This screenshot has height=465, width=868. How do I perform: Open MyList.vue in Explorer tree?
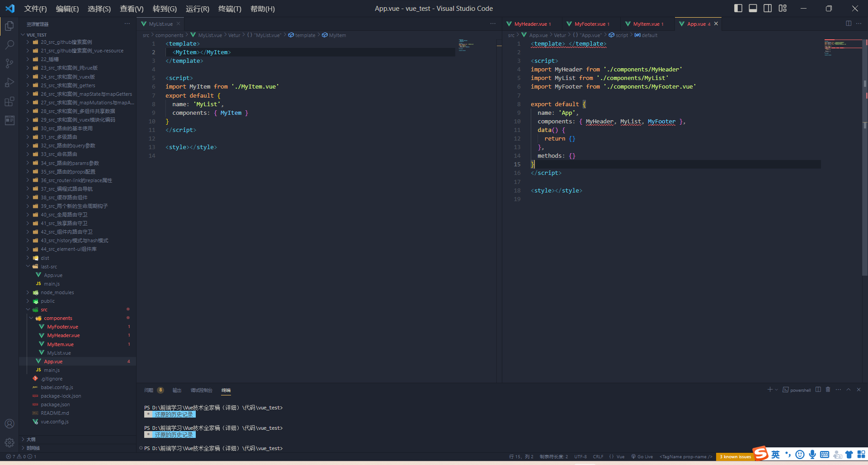tap(59, 353)
